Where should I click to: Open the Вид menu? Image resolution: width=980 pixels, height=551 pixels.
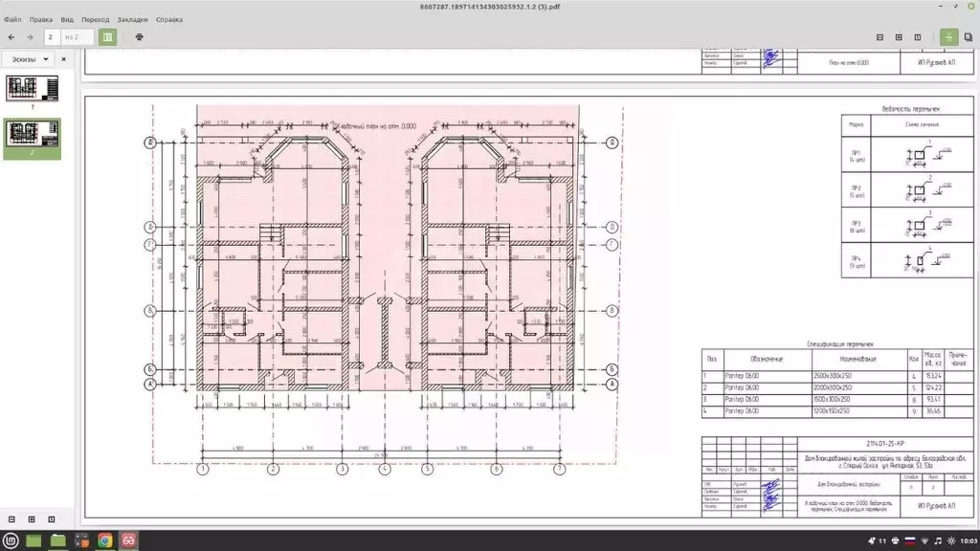pyautogui.click(x=67, y=19)
